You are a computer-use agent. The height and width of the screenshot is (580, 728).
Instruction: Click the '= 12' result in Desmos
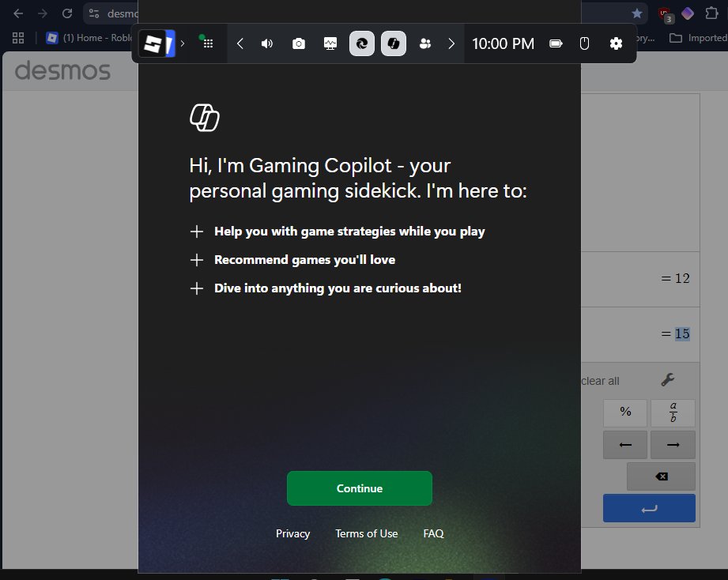[676, 278]
